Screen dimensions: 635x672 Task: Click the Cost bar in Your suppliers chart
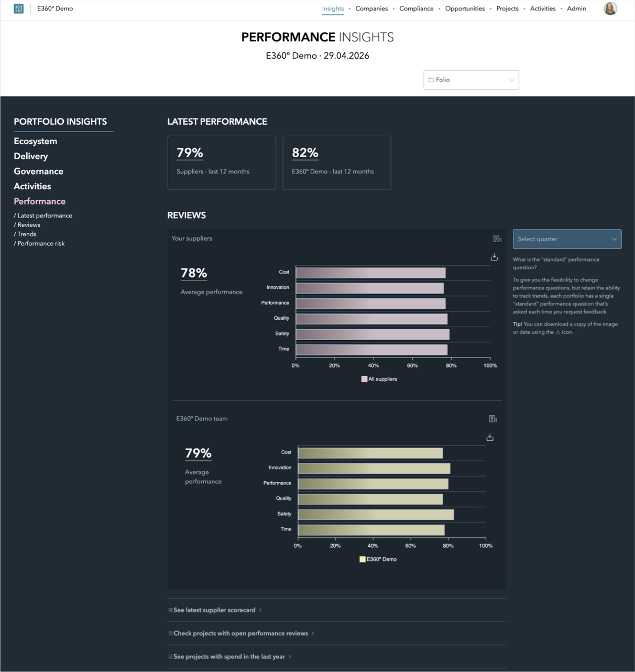(x=371, y=273)
